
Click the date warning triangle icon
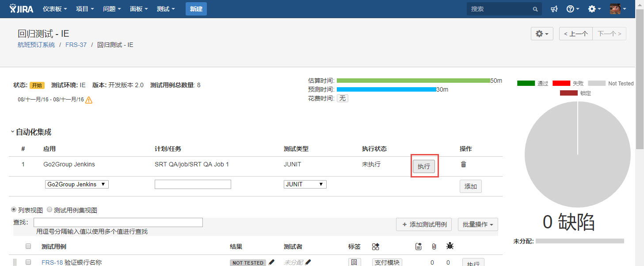click(88, 100)
